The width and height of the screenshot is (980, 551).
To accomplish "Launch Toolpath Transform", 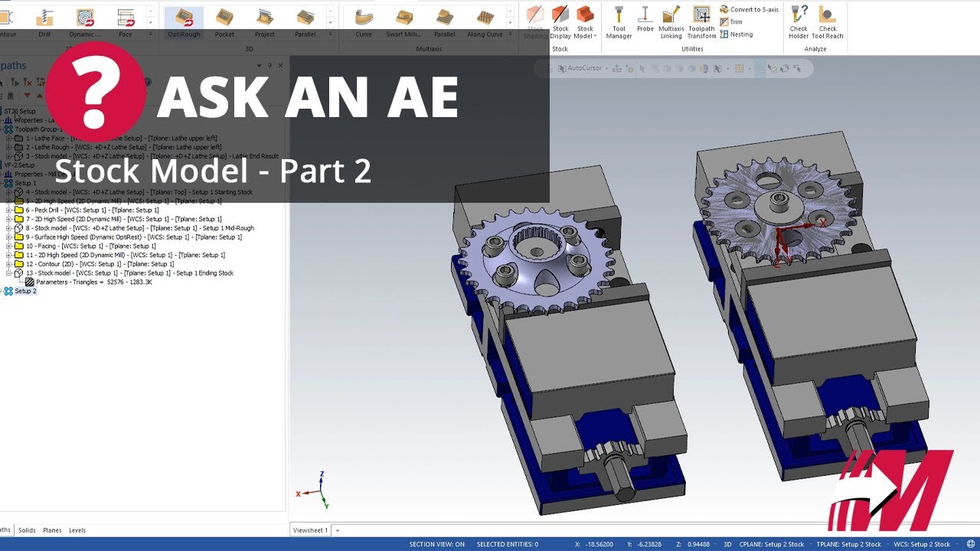I will coord(701,23).
